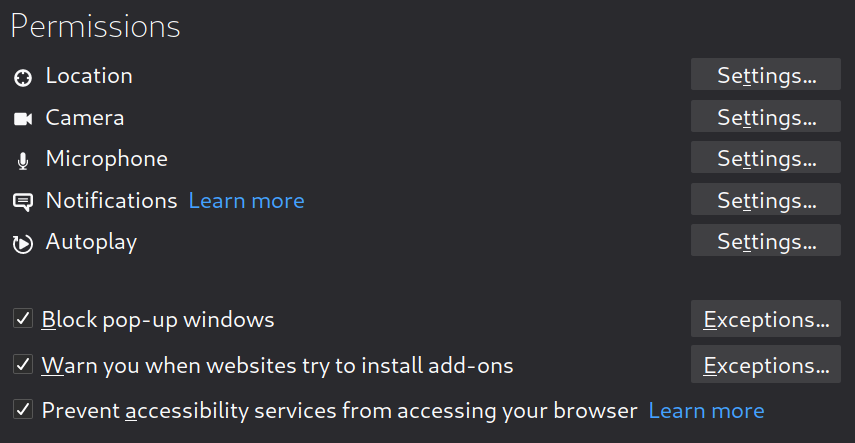Toggle add-on install warning checkbox
Image resolution: width=855 pixels, height=443 pixels.
point(22,365)
